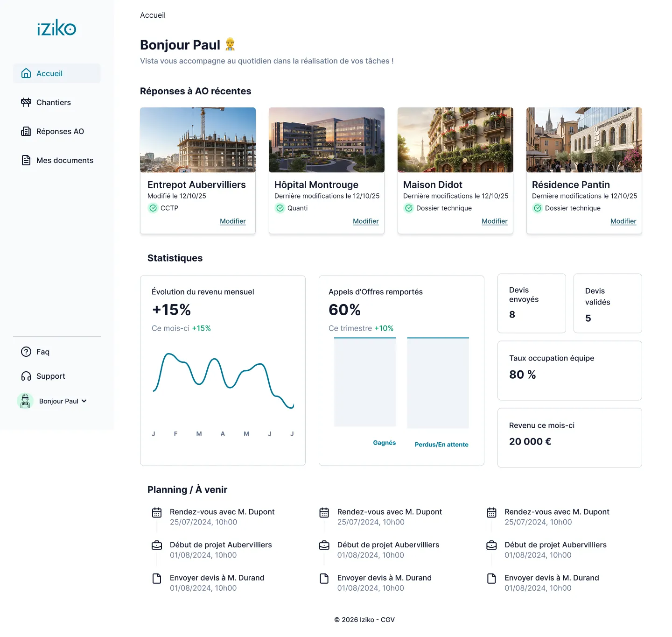Click the monthly revenue line chart
672x637 pixels.
tap(224, 381)
